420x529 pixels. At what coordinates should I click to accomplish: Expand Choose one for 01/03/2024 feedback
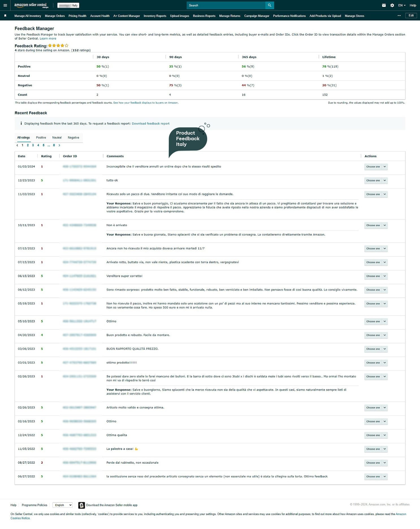click(x=376, y=167)
